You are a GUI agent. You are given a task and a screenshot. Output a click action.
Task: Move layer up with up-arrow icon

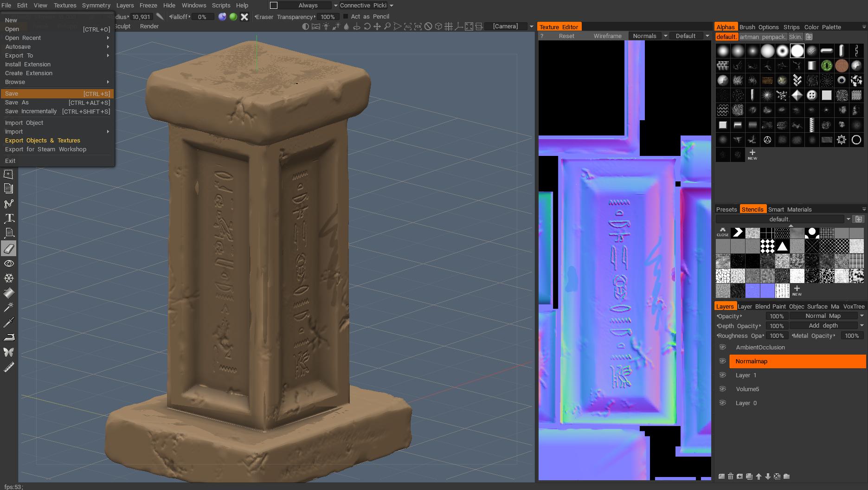759,476
